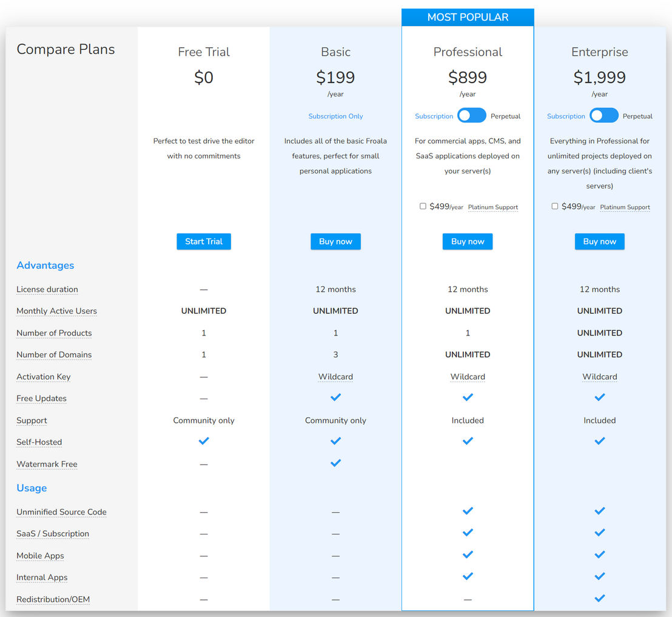Click Wildcard in the Enterprise column

coord(600,377)
